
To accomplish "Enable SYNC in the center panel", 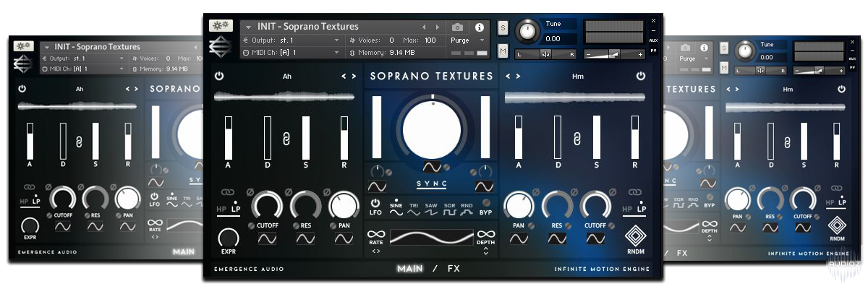I will click(x=432, y=184).
